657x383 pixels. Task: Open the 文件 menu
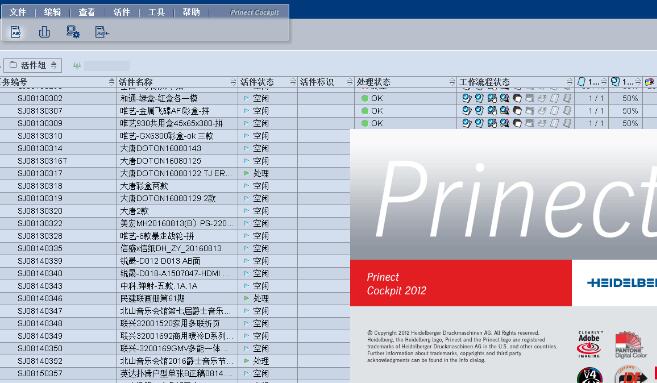pos(18,12)
